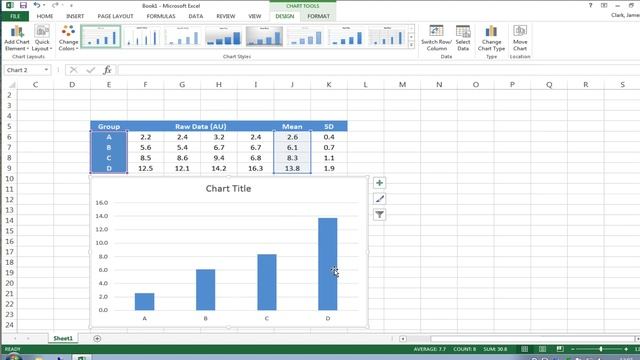
Task: Click the formula bar cancel X icon
Action: point(73,70)
